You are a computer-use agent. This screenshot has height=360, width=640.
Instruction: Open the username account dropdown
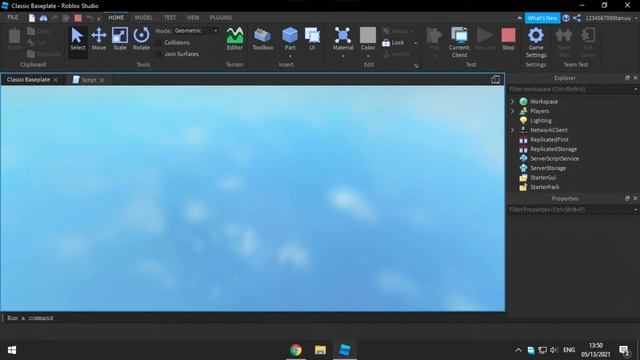pyautogui.click(x=636, y=18)
